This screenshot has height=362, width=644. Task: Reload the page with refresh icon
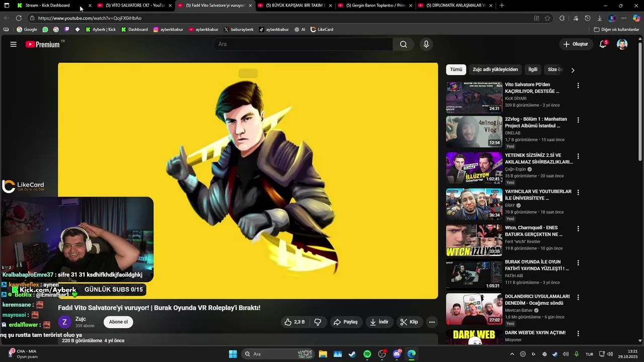[x=19, y=18]
